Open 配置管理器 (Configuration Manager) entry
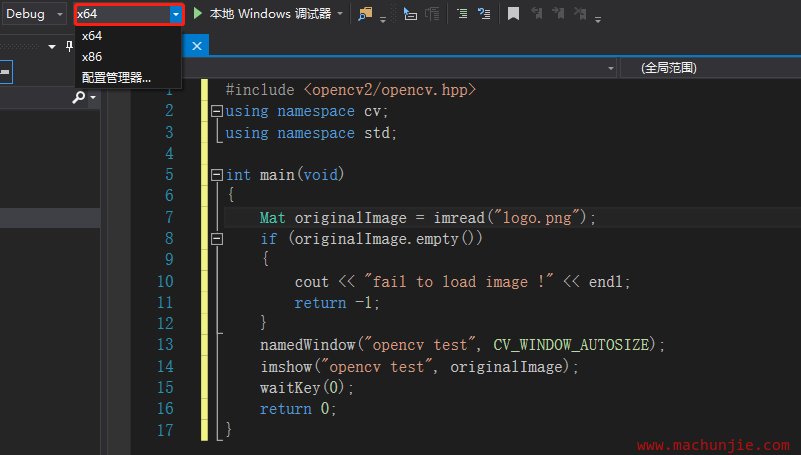 (116, 78)
